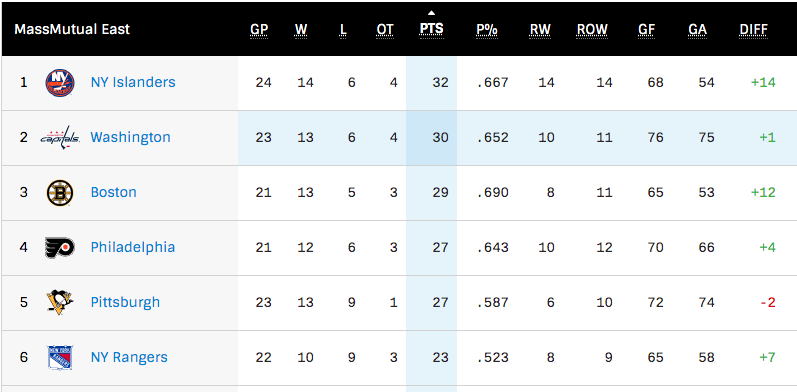Open the NY Islanders team link
797x392 pixels.
[x=133, y=82]
